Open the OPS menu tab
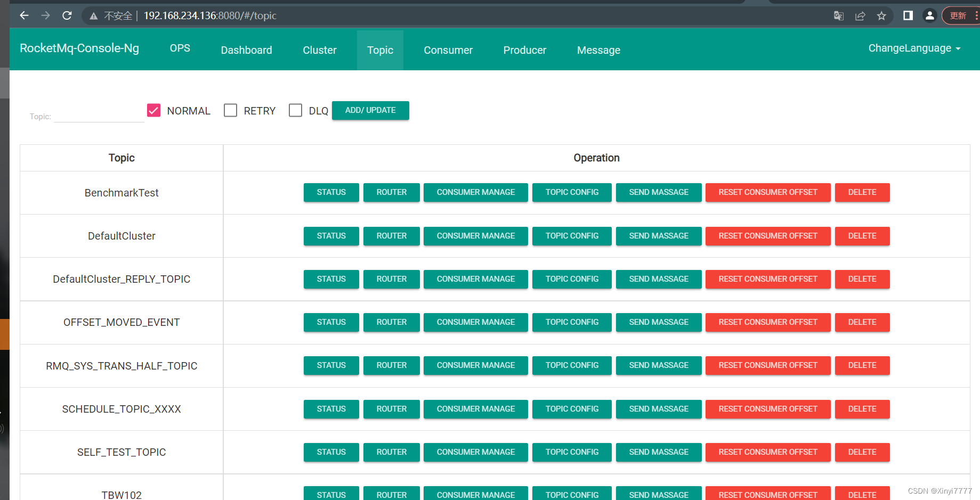 tap(180, 48)
